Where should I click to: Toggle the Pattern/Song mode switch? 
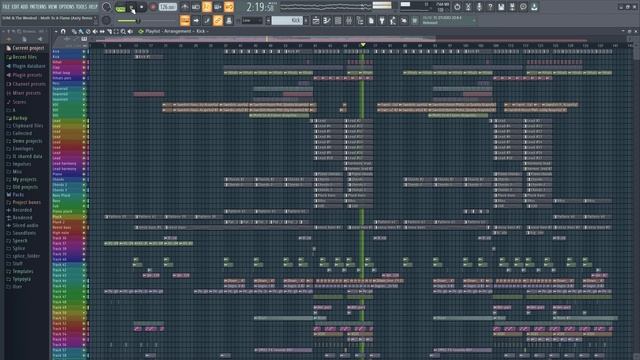click(x=120, y=7)
